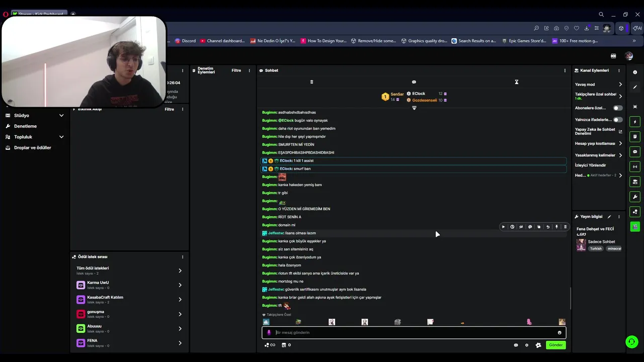Click the hourglass icon above the chat
644x362 pixels.
click(516, 82)
